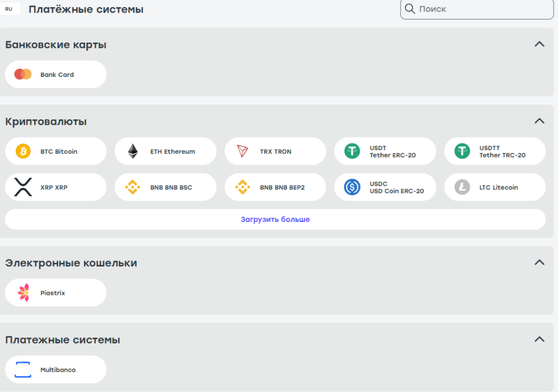Click the Ethereum diamond icon

click(133, 151)
